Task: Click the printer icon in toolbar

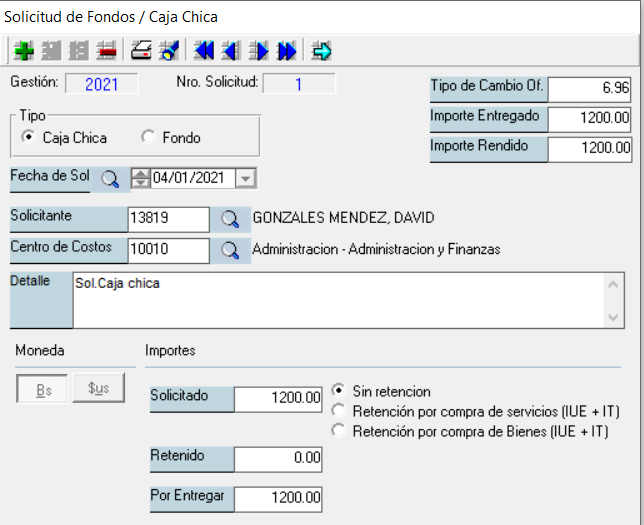Action: pyautogui.click(x=141, y=51)
